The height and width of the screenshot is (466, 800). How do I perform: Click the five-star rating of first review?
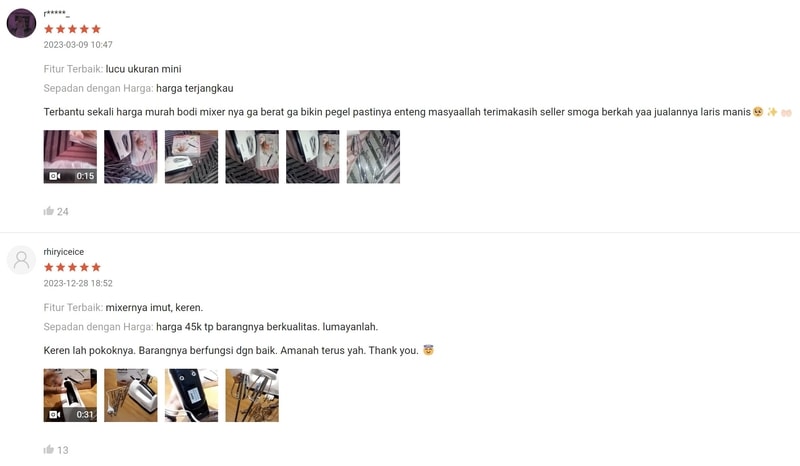[72, 29]
